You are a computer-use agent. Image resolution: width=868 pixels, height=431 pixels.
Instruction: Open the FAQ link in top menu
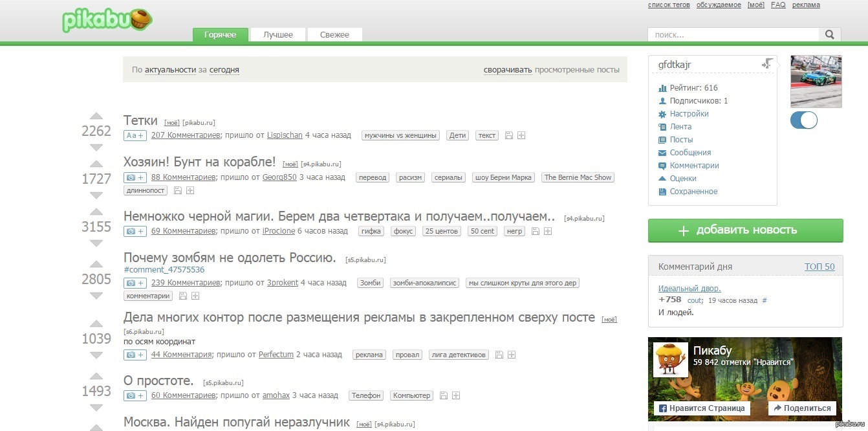(778, 5)
